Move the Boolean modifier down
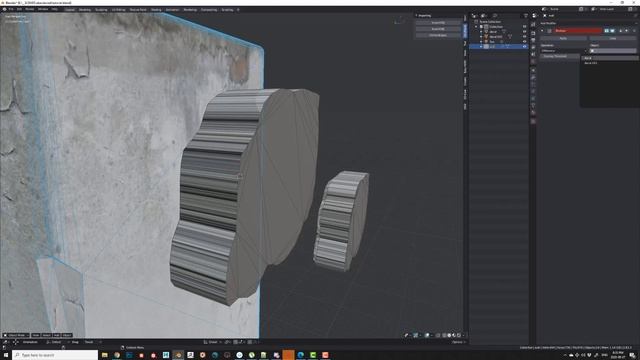Viewport: 640px width, 360px height. coord(626,31)
